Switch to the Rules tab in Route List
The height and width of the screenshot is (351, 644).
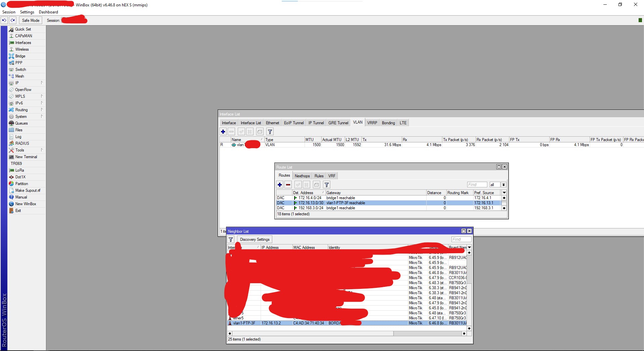[x=319, y=176]
